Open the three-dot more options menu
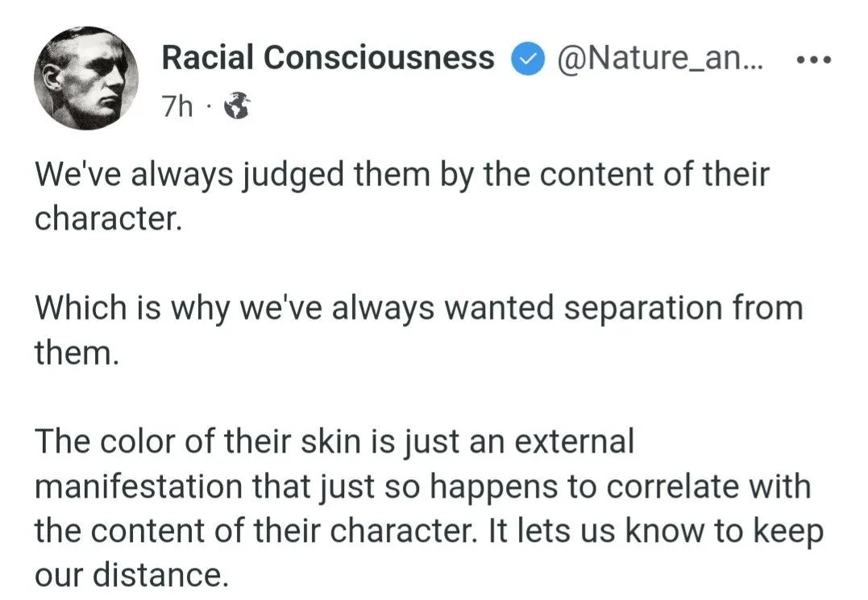Screen dimensions: 868x600 coord(812,61)
